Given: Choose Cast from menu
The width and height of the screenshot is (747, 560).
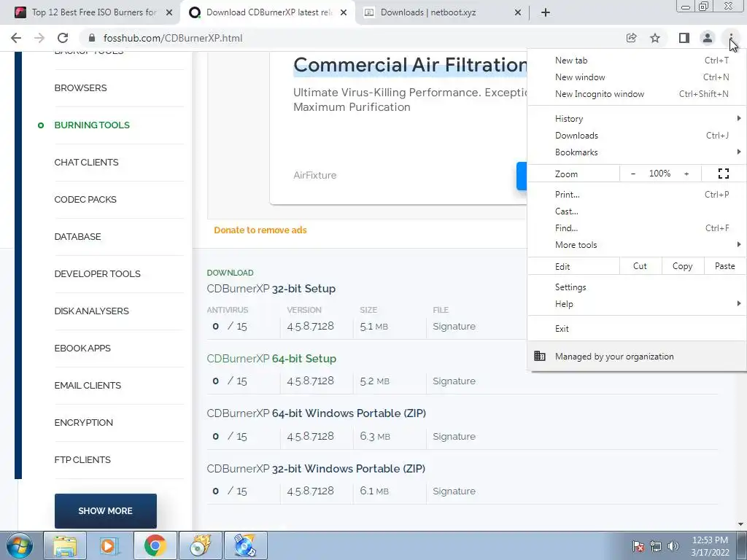Looking at the screenshot, I should point(636,211).
